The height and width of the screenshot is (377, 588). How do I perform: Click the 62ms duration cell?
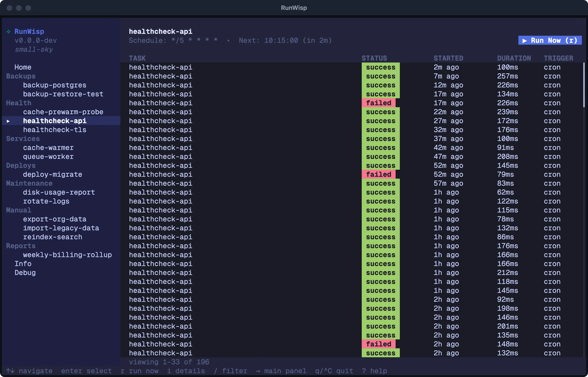click(505, 192)
